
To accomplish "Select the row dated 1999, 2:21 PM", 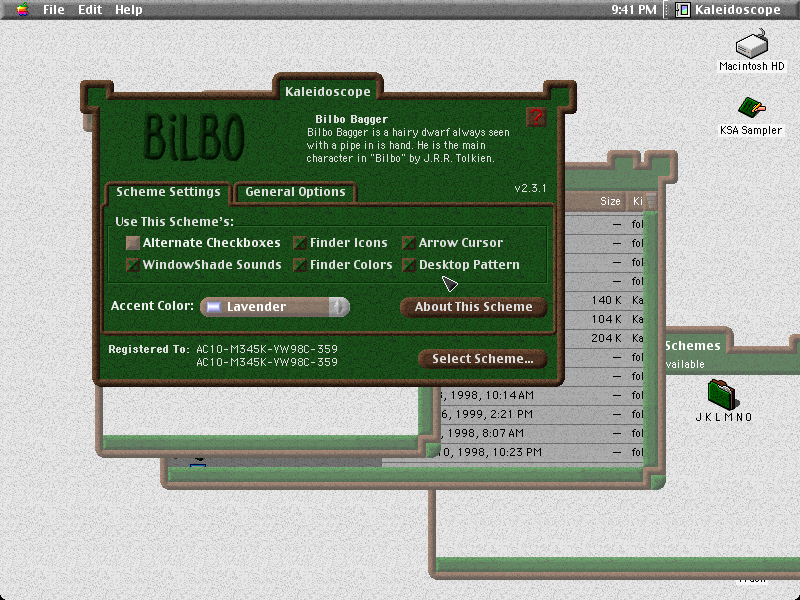I will (x=541, y=414).
